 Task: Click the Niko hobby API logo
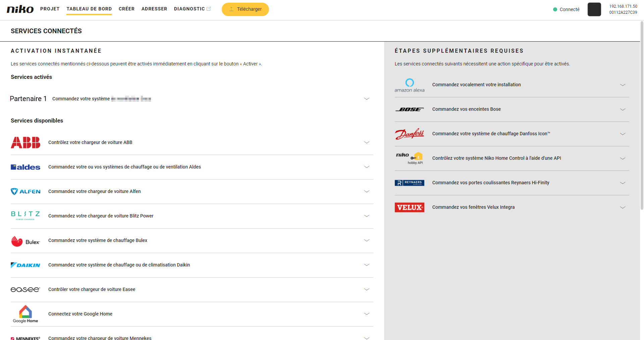(410, 158)
